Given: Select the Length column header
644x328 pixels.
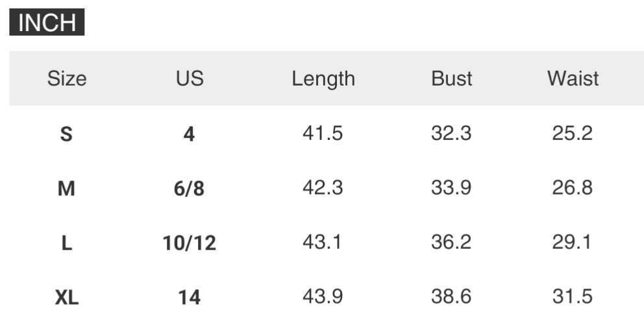Looking at the screenshot, I should [x=323, y=78].
